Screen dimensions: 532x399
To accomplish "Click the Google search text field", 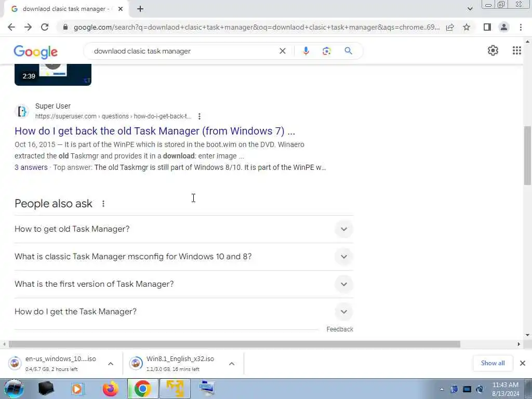I will (183, 51).
